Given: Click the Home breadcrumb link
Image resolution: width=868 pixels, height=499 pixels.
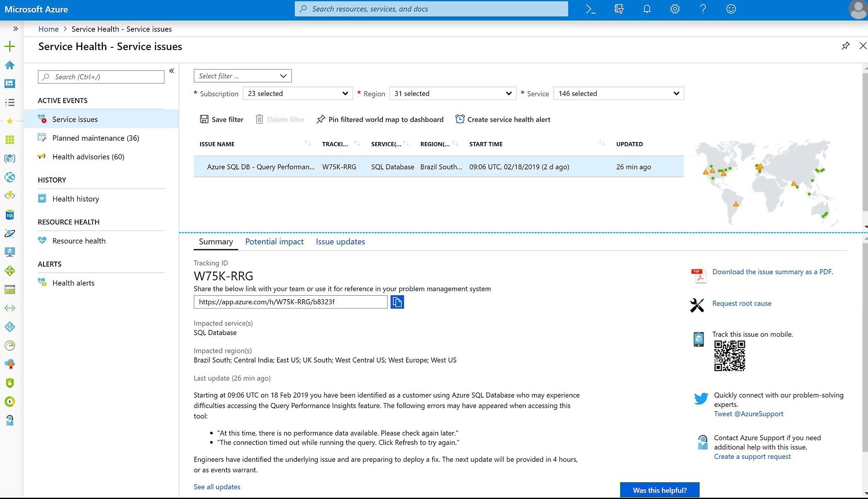Looking at the screenshot, I should pos(49,29).
